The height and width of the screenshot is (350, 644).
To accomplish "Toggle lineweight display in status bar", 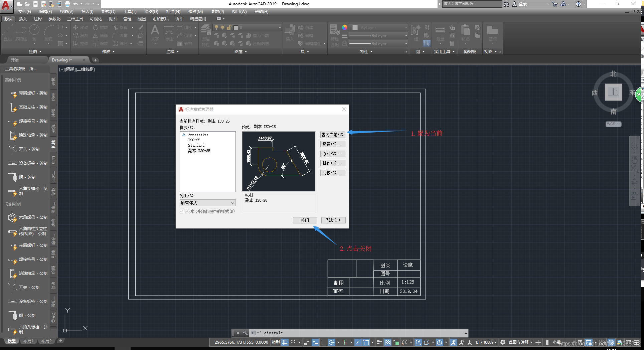I will (379, 342).
